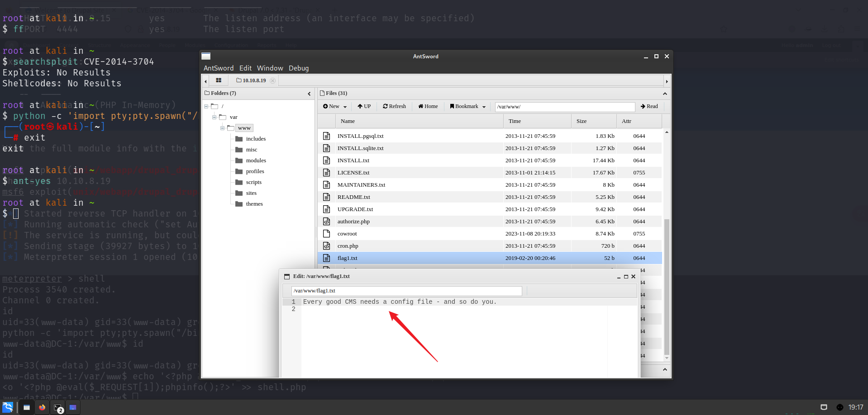The width and height of the screenshot is (868, 415).
Task: Open the file manager taskbar icon
Action: (27, 407)
